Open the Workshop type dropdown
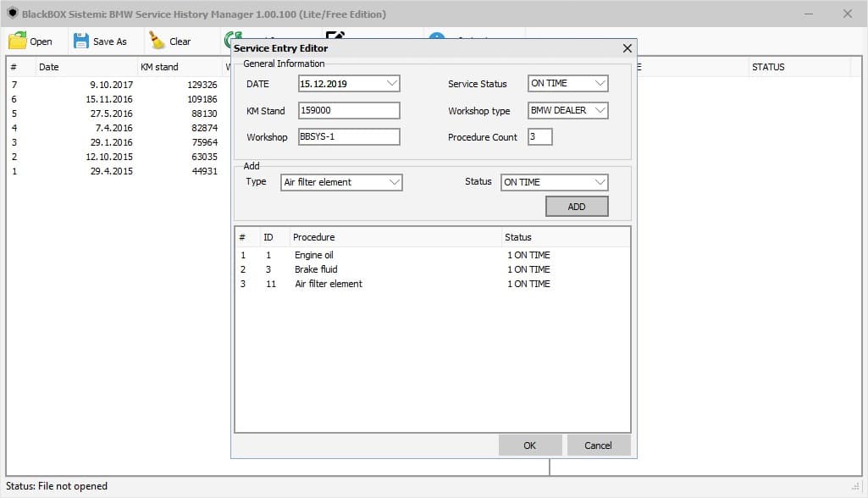 tap(600, 111)
